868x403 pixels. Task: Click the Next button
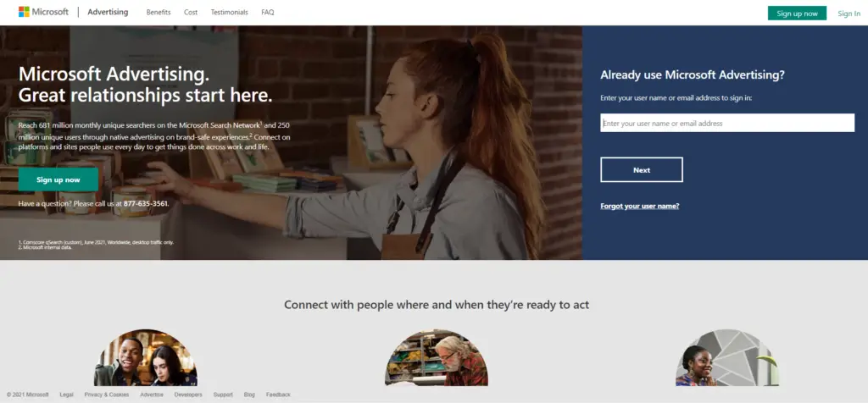click(641, 169)
